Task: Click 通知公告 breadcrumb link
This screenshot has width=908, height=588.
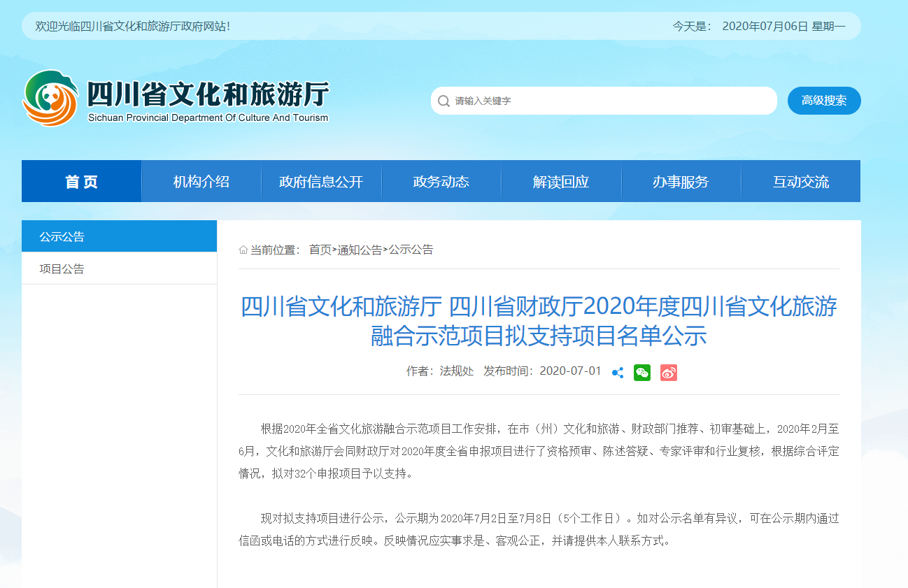Action: [360, 250]
